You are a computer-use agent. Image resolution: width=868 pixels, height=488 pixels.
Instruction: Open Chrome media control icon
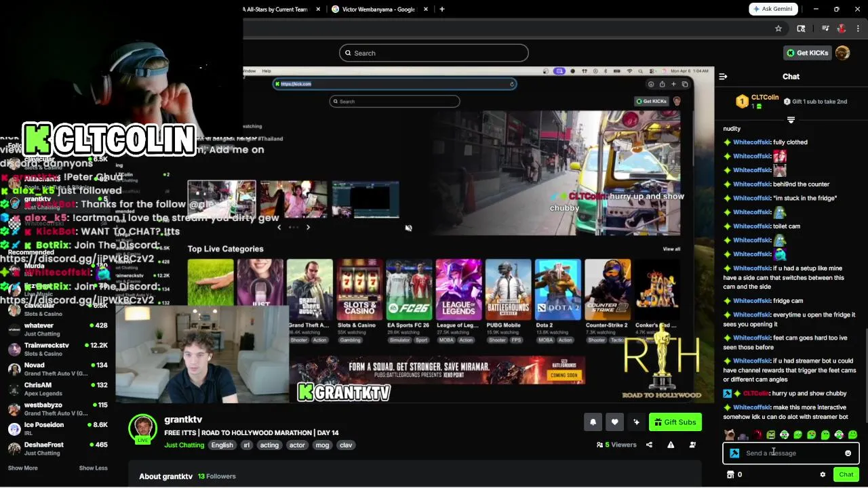coord(825,28)
